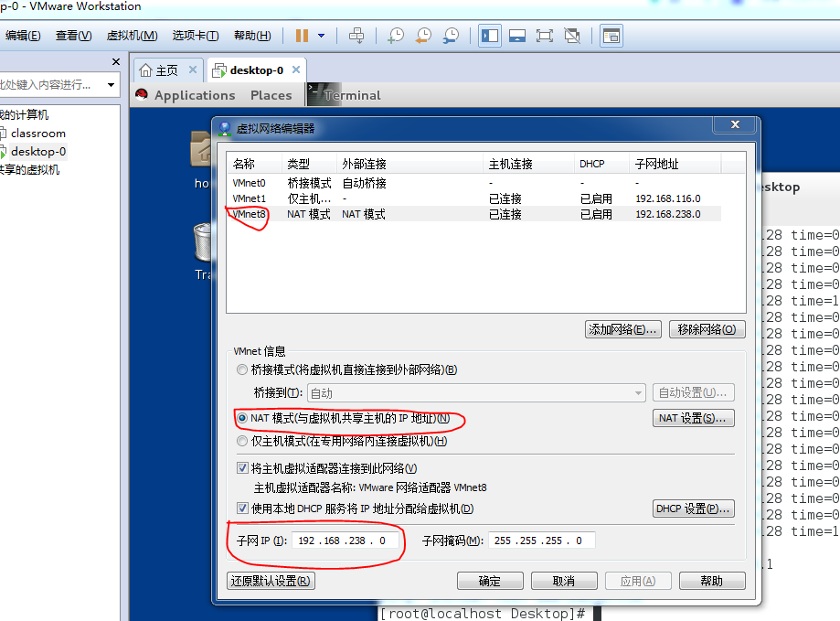
Task: Toggle the library sidebar view icon
Action: coord(490,36)
